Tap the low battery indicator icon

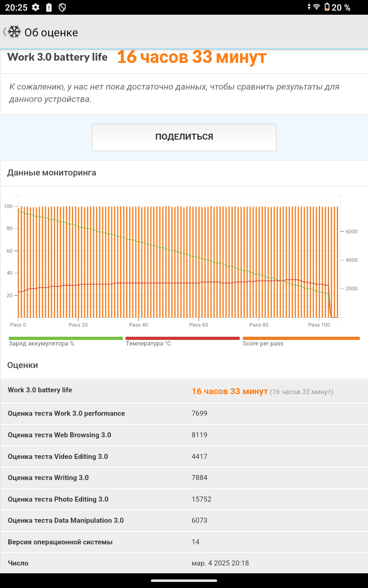click(327, 7)
